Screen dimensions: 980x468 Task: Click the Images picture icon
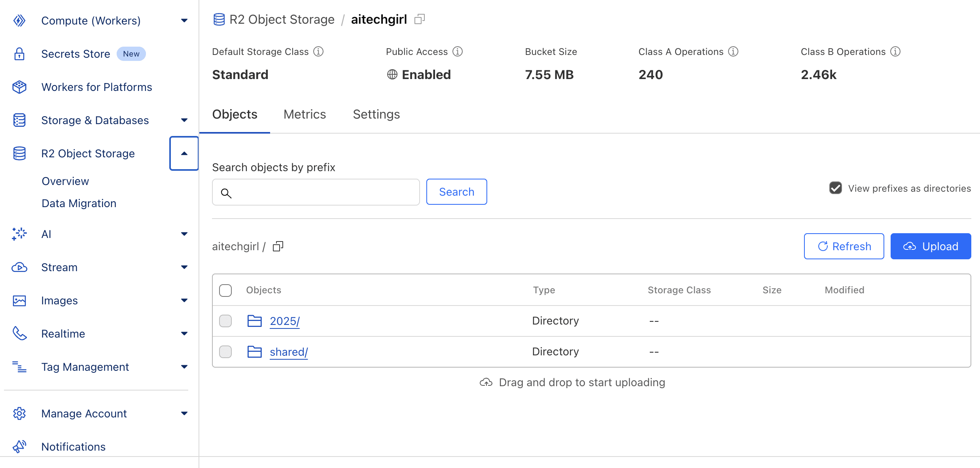[x=19, y=301]
